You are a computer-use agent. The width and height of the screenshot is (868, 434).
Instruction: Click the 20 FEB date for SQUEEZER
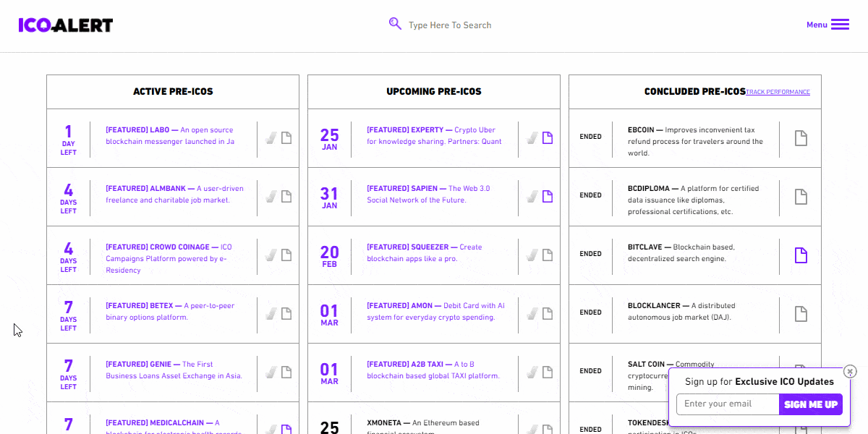329,255
